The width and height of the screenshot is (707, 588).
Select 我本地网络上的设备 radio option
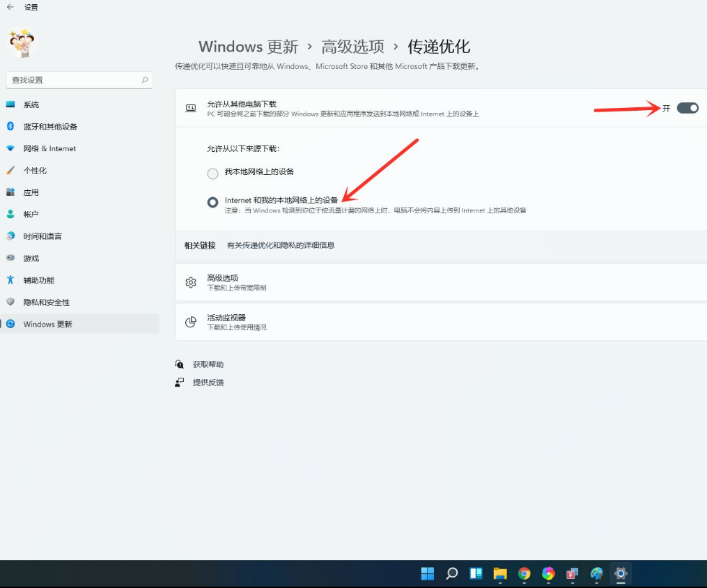(213, 173)
